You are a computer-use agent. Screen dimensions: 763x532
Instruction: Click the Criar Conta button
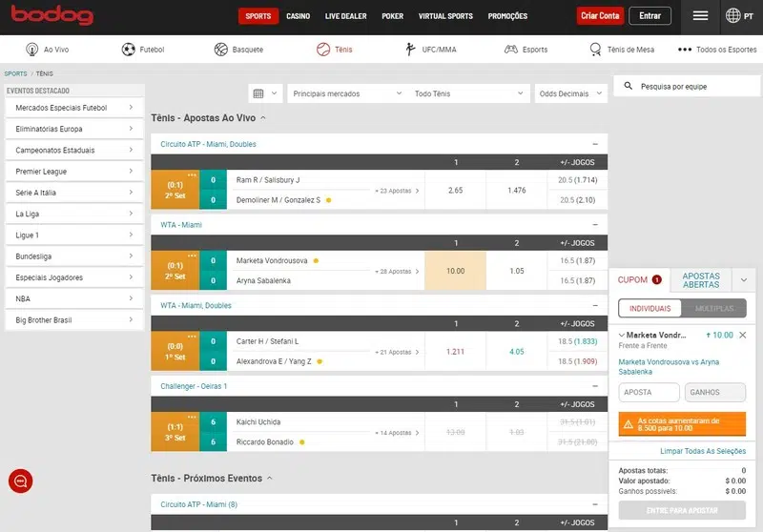click(x=600, y=16)
